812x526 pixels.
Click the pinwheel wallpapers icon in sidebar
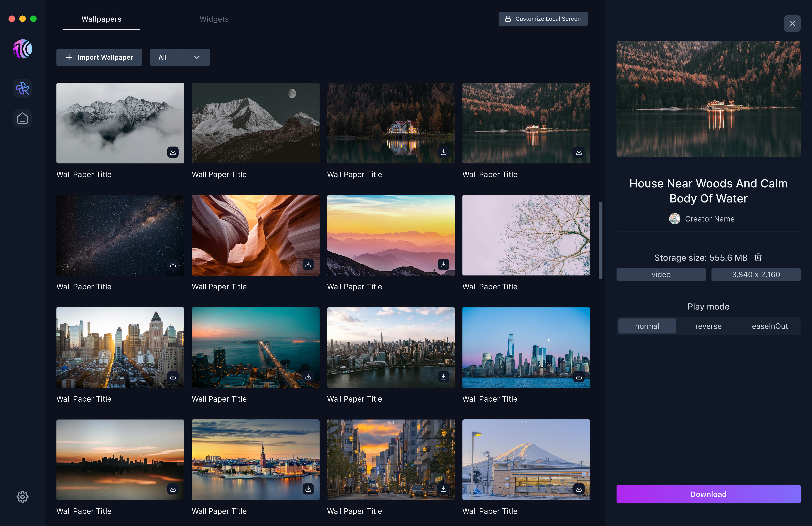(23, 89)
